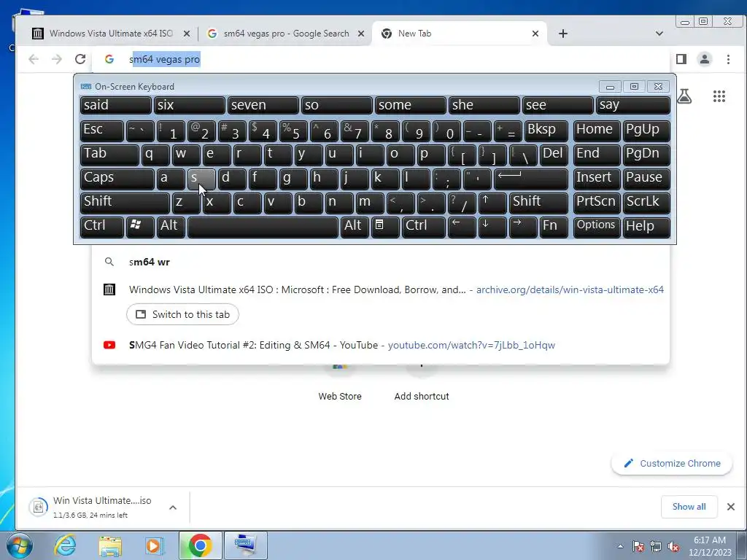Reload the page in Chrome
Image resolution: width=747 pixels, height=560 pixels.
click(x=80, y=59)
